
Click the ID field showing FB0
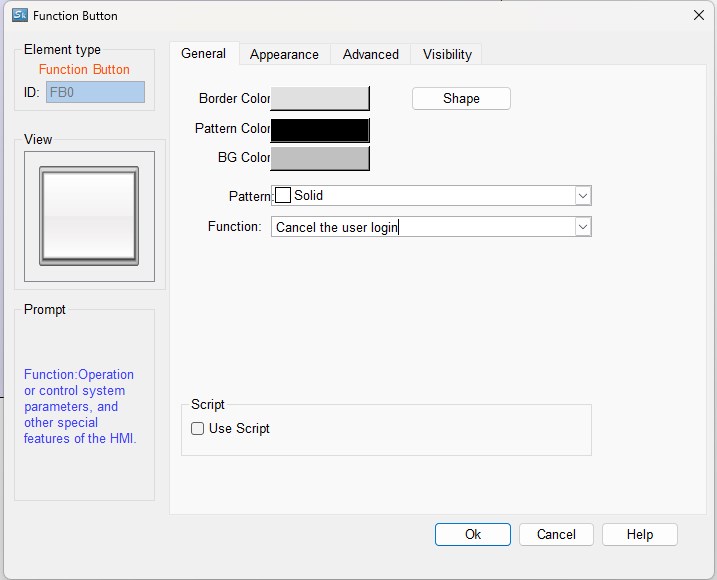tap(95, 92)
